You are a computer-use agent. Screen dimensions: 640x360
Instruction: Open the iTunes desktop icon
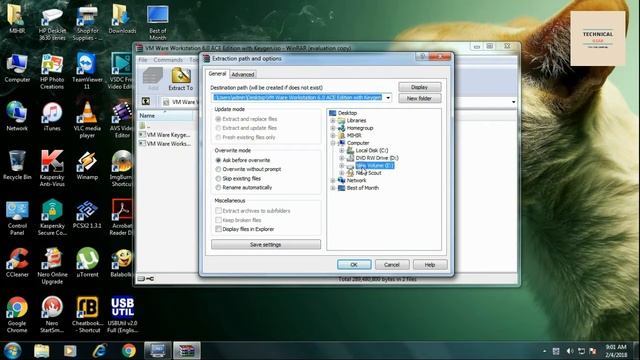click(52, 117)
